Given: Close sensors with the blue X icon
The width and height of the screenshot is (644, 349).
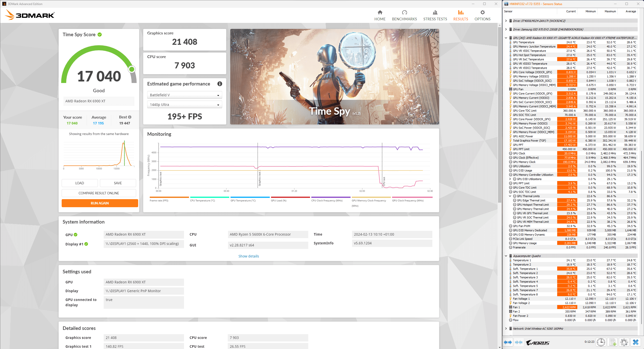Looking at the screenshot, I should 636,342.
